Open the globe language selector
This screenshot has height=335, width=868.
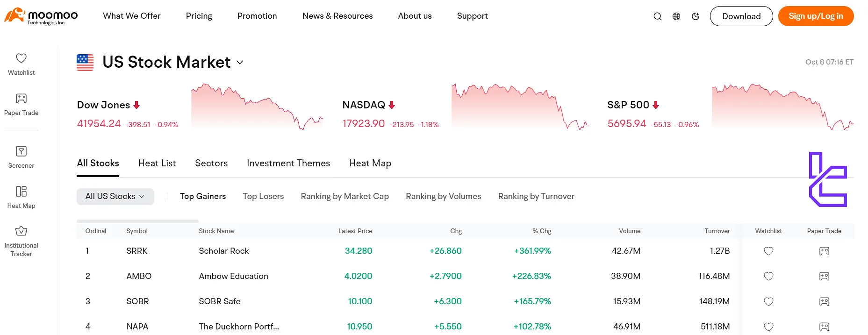pos(676,16)
